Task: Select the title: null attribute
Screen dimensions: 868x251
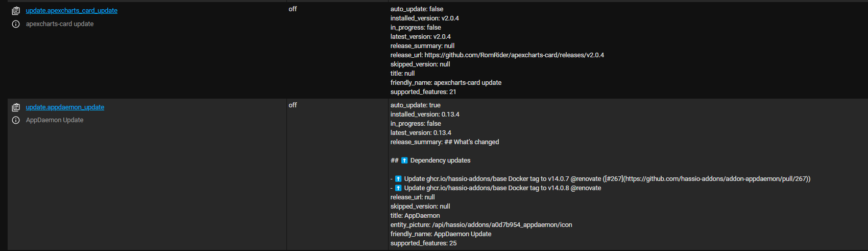Action: click(402, 74)
